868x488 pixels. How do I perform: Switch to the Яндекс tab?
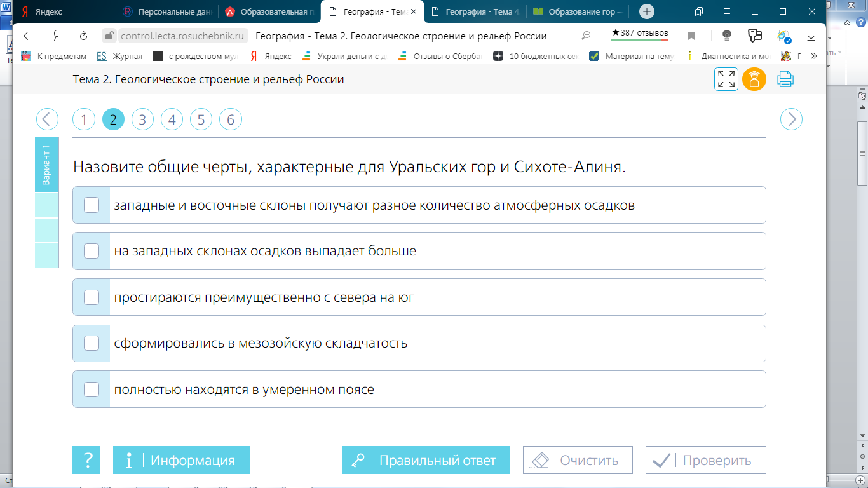click(64, 11)
